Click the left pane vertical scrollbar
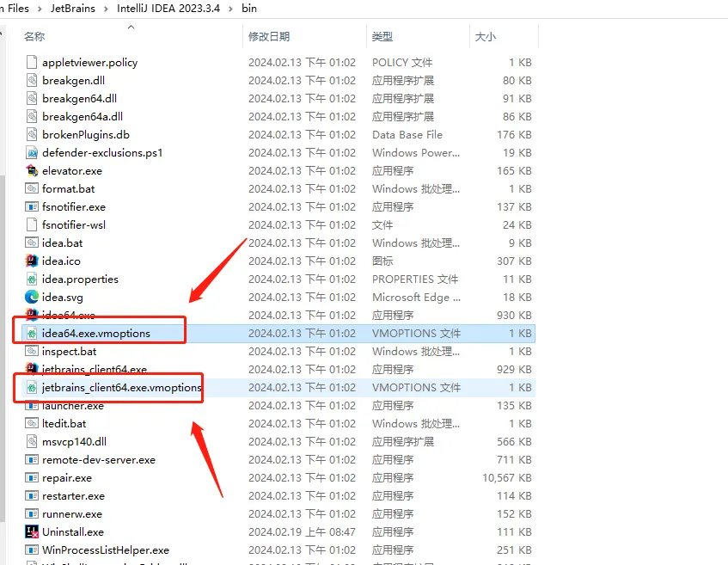 [x=3, y=348]
